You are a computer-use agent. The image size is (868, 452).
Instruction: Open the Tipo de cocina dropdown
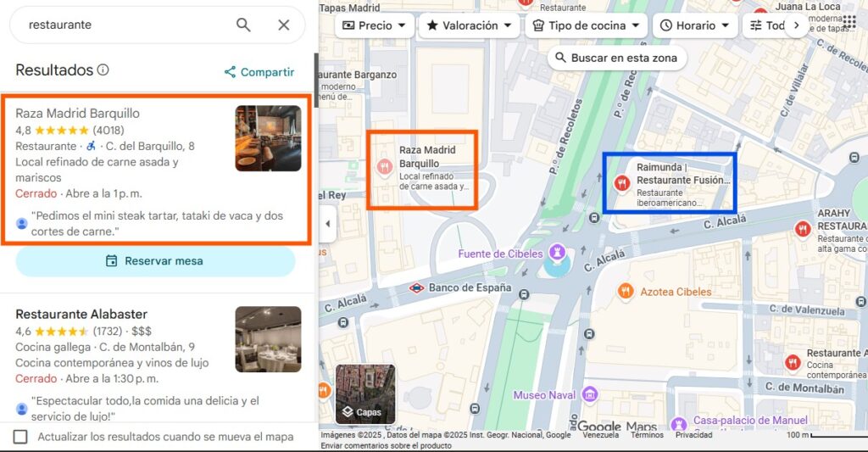[x=586, y=25]
